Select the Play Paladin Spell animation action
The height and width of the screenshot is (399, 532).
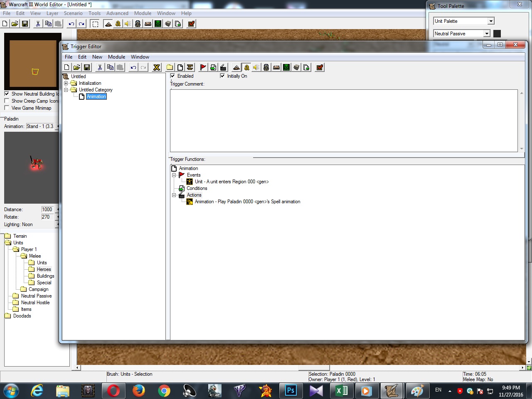click(247, 202)
